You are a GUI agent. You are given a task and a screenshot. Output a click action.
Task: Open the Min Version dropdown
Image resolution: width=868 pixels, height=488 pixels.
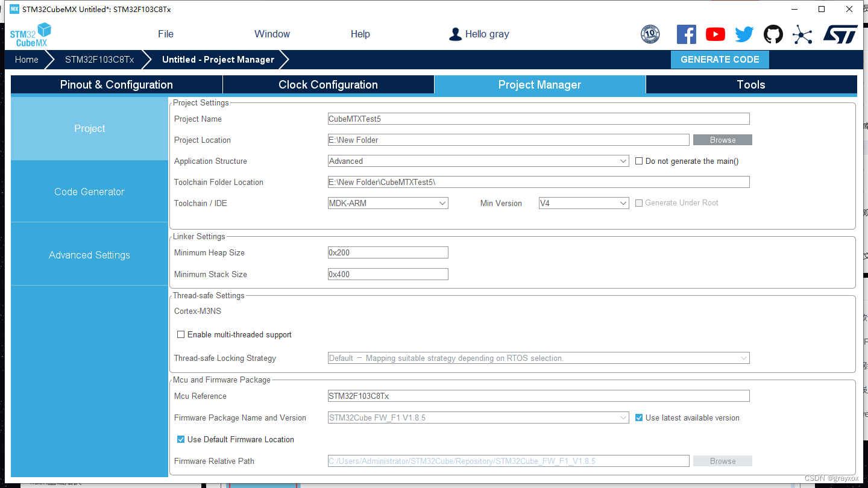(584, 203)
